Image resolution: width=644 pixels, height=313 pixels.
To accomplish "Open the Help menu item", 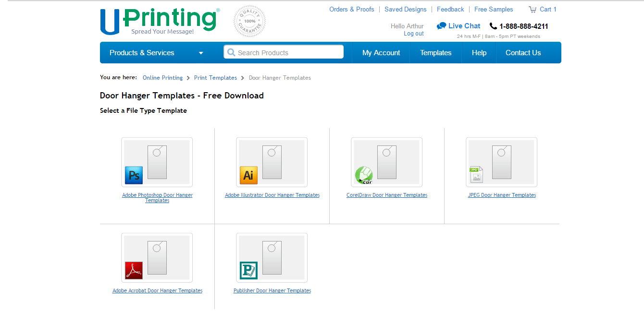I will pyautogui.click(x=479, y=53).
